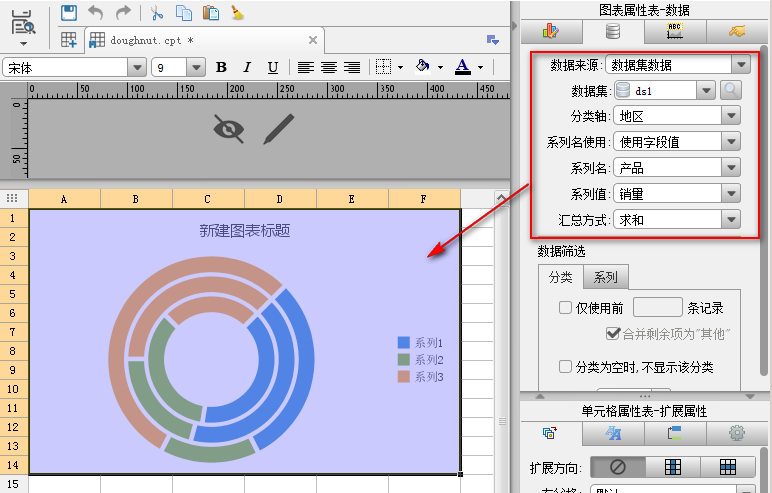The width and height of the screenshot is (772, 493).
Task: Click the 系列1 legend entry
Action: [x=420, y=343]
